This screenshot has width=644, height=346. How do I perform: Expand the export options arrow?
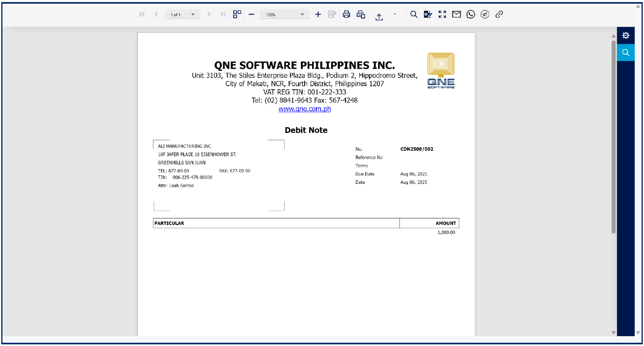pyautogui.click(x=395, y=14)
